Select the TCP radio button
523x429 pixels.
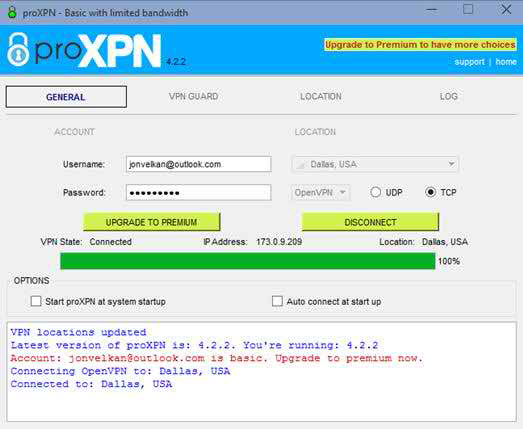(x=431, y=192)
